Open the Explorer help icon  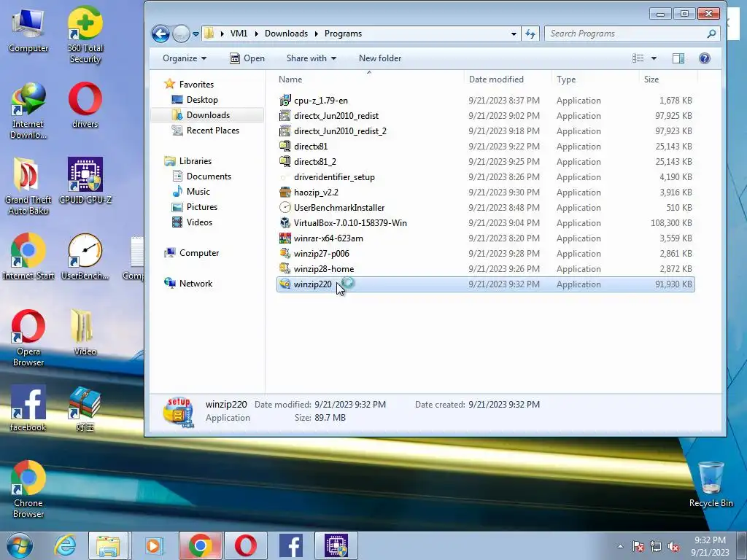[704, 58]
